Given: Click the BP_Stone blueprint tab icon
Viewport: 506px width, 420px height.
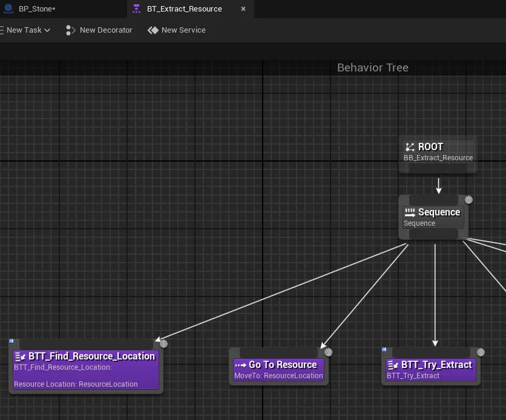Looking at the screenshot, I should [8, 8].
